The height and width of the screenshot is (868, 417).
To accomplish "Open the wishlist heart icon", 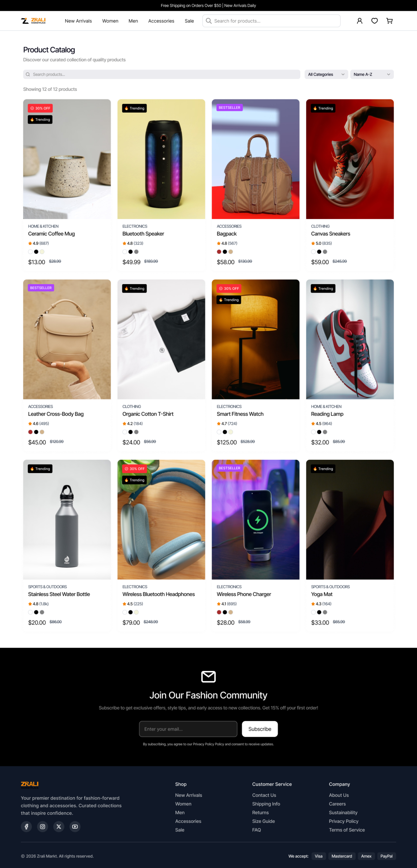I will [375, 21].
